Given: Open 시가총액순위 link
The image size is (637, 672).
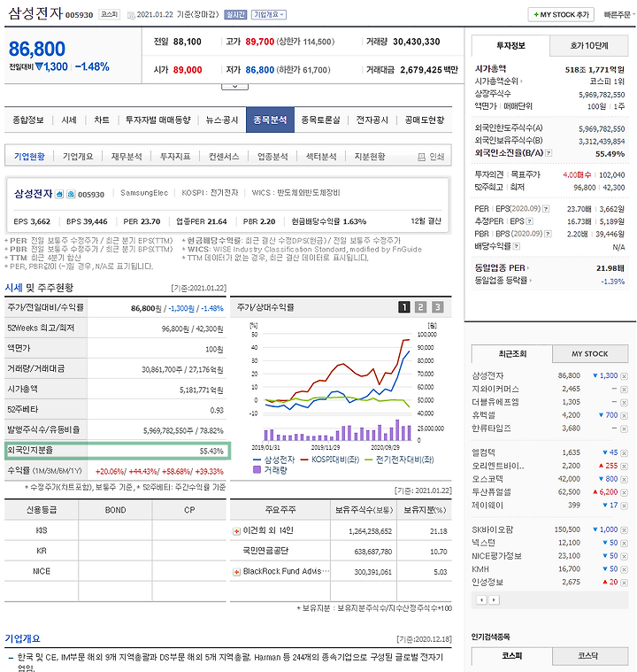Looking at the screenshot, I should pyautogui.click(x=498, y=81).
